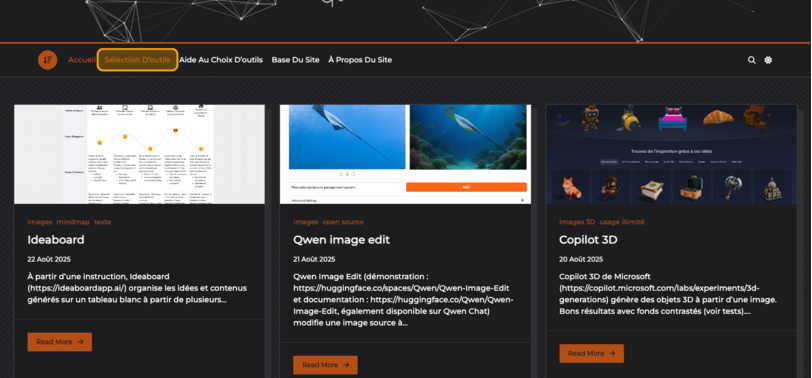The width and height of the screenshot is (812, 378).
Task: Open the Ideaboard article title
Action: 56,240
